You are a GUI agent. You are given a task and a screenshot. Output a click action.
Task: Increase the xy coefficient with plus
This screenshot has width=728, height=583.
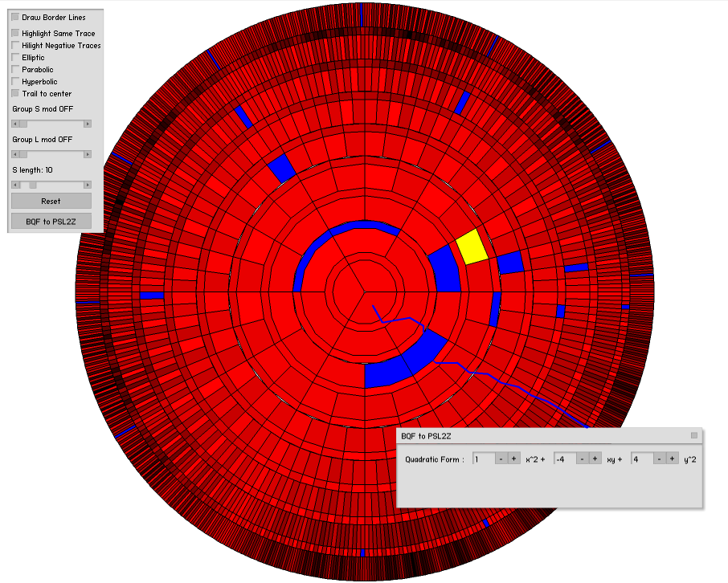[x=595, y=459]
